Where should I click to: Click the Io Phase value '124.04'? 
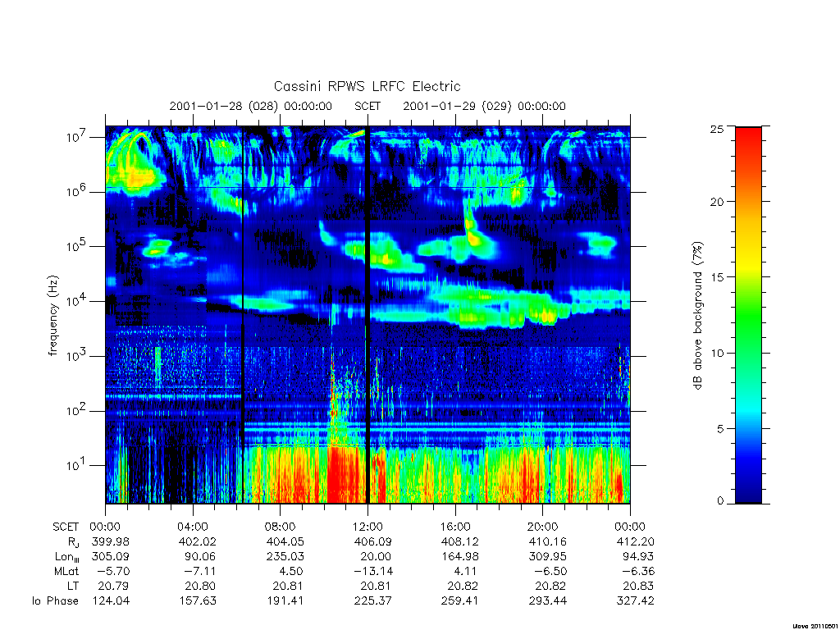click(111, 601)
